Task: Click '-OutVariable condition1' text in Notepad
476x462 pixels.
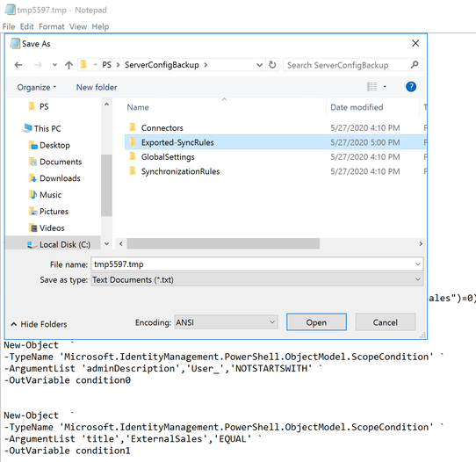Action: click(68, 451)
